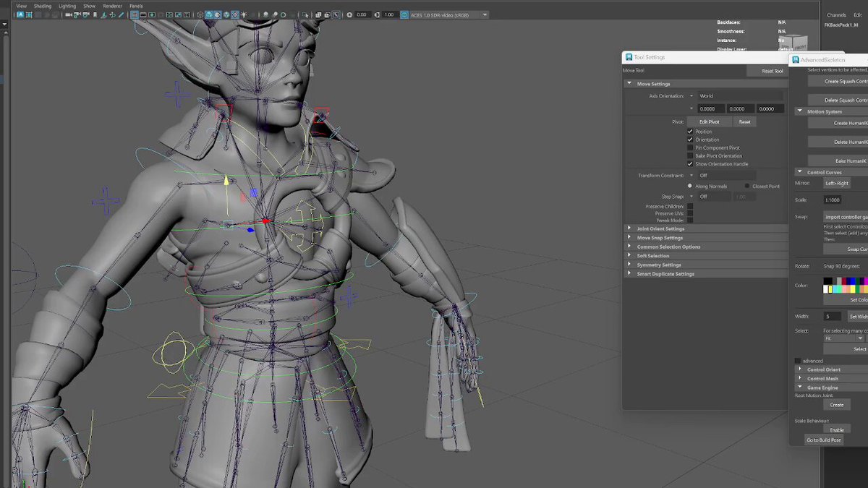Click the Edit Pivot button
This screenshot has width=868, height=488.
point(709,121)
